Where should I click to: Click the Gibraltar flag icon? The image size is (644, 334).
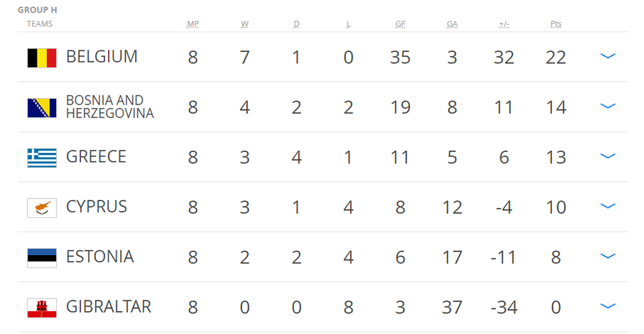42,308
